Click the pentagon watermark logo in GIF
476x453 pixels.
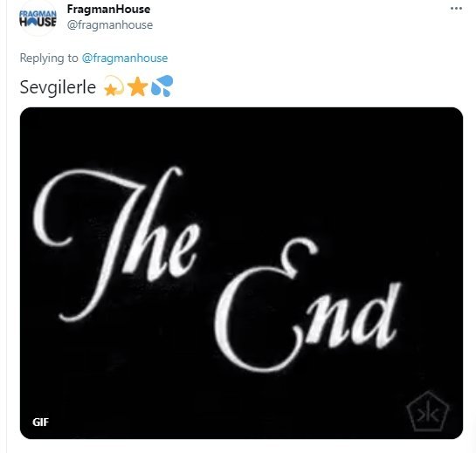point(428,411)
